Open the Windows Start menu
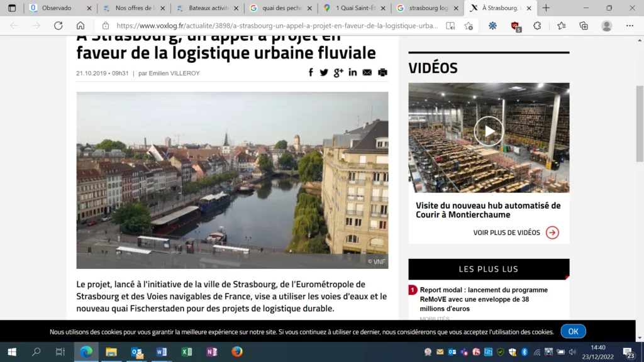This screenshot has width=644, height=362. point(12,352)
